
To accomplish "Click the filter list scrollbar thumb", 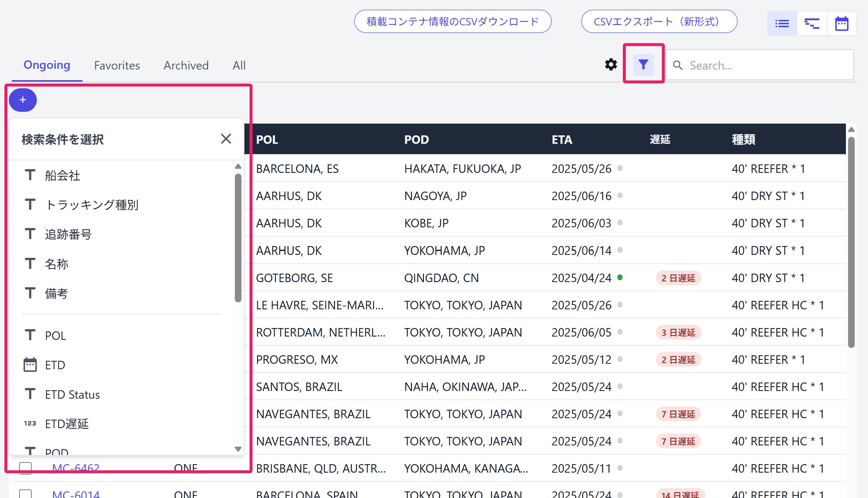I will [x=238, y=238].
